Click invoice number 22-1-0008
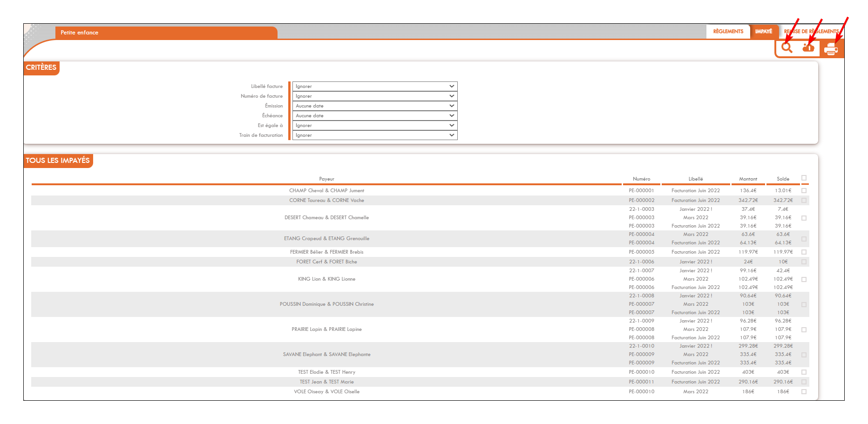This screenshot has width=868, height=424. (641, 296)
